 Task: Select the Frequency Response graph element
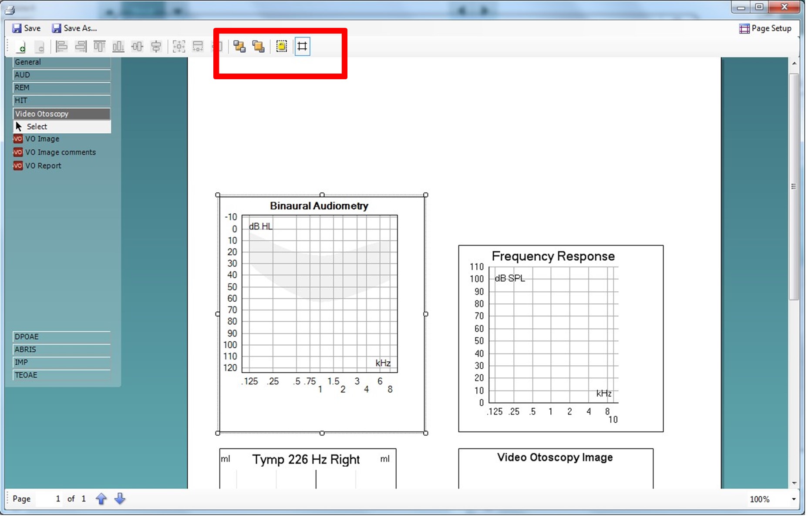tap(560, 338)
